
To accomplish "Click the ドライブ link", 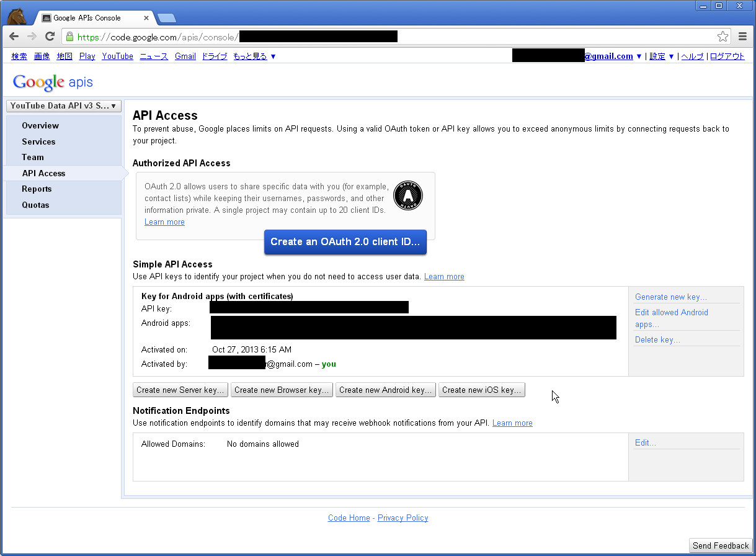I will coord(215,56).
